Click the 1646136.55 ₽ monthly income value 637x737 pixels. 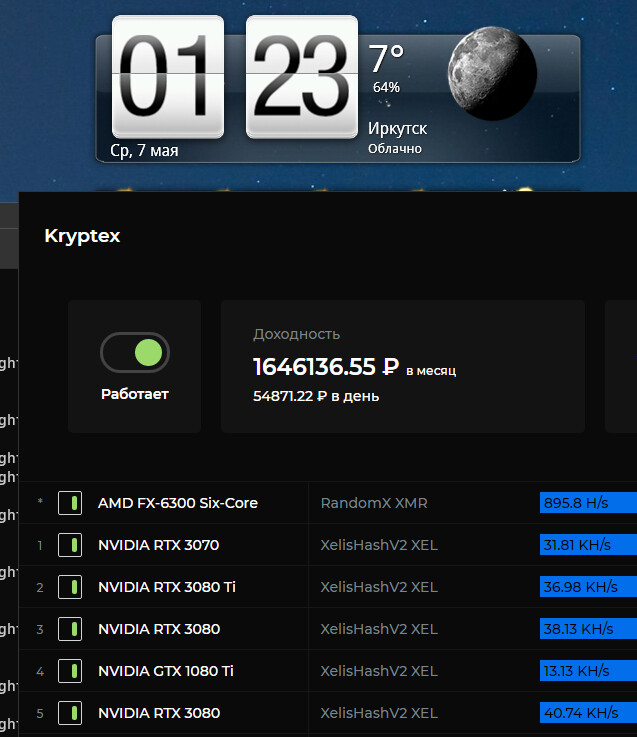(326, 367)
